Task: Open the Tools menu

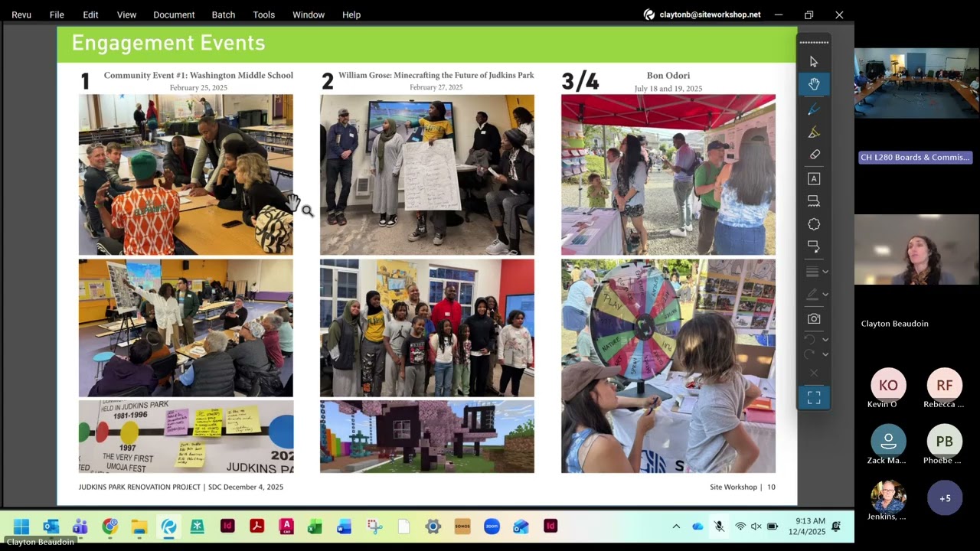Action: tap(263, 15)
